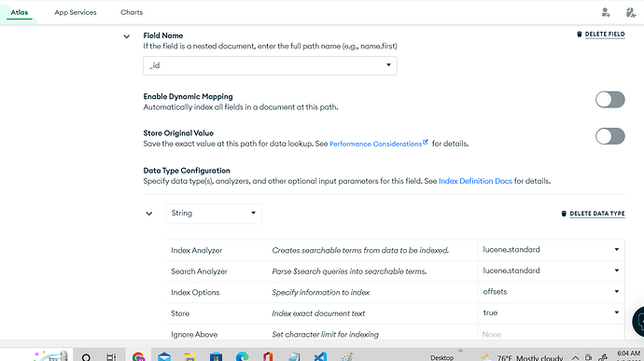Open the Field Name _id dropdown

pyautogui.click(x=270, y=65)
